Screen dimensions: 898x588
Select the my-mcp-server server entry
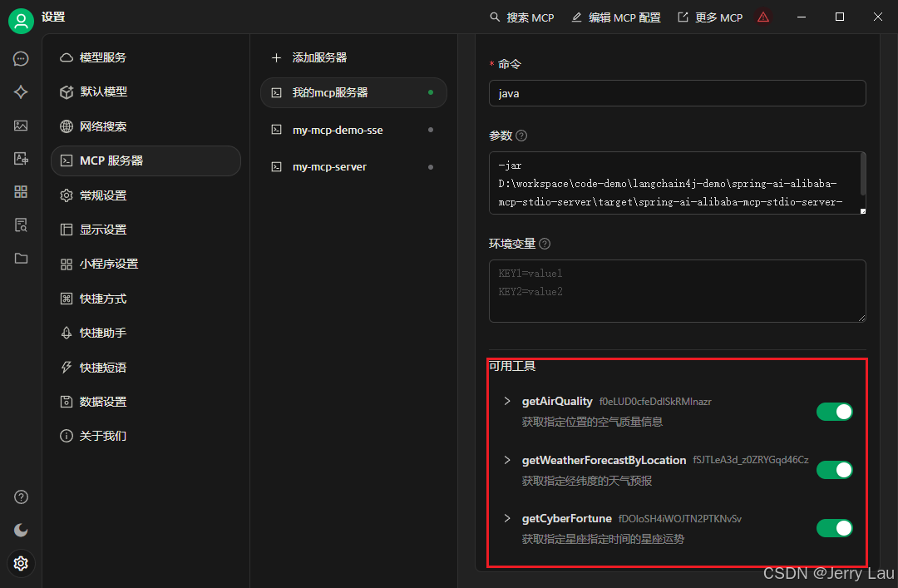353,167
